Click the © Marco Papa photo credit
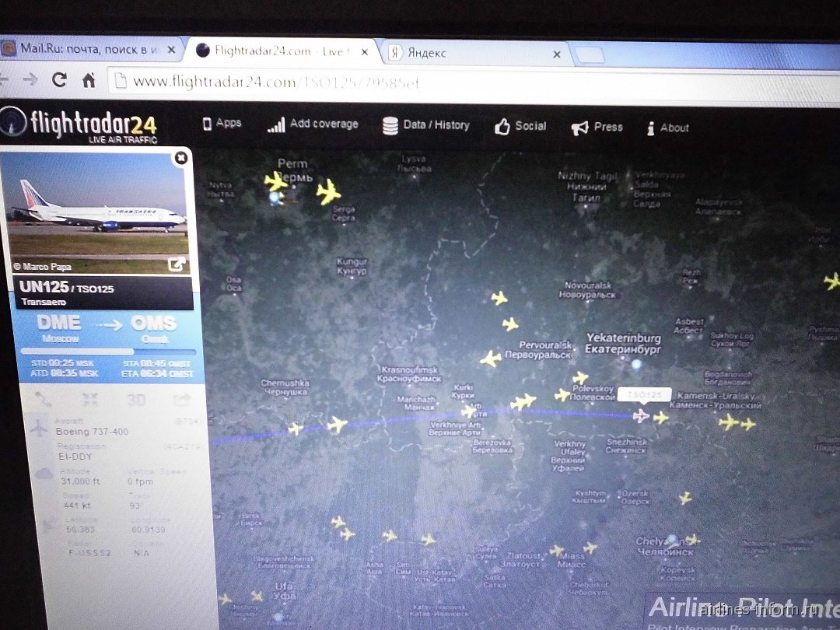The height and width of the screenshot is (630, 840). [x=42, y=266]
